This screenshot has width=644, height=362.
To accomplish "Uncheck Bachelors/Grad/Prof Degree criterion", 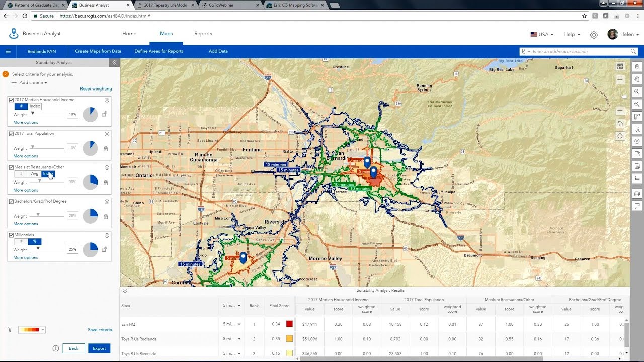I will click(x=12, y=201).
